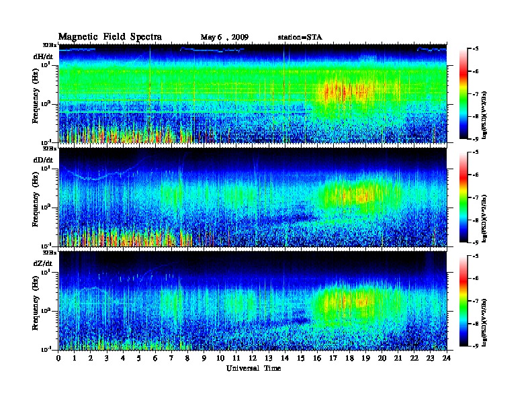Click the "-9" tick of dH/dt color scale
The height and width of the screenshot is (411, 532).
coord(475,139)
